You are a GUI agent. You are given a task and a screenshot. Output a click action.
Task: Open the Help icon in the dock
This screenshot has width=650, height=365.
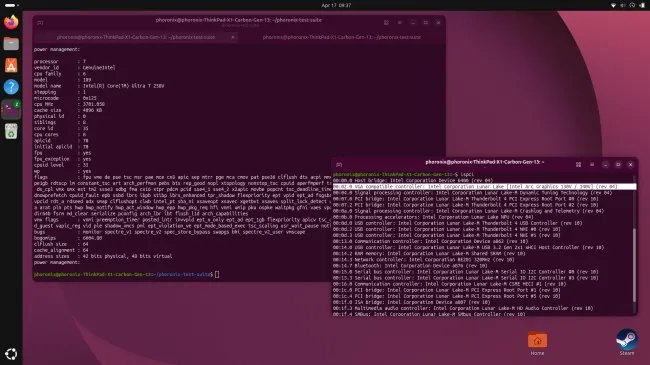11,87
